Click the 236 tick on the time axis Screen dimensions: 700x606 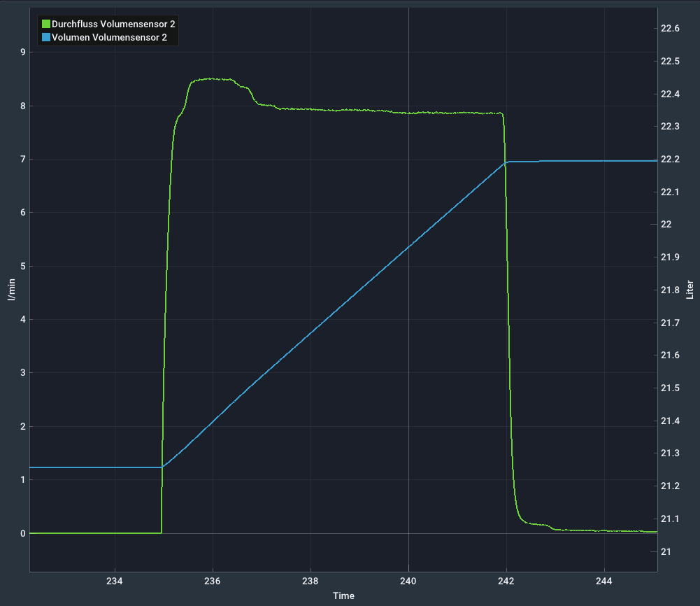coord(213,581)
